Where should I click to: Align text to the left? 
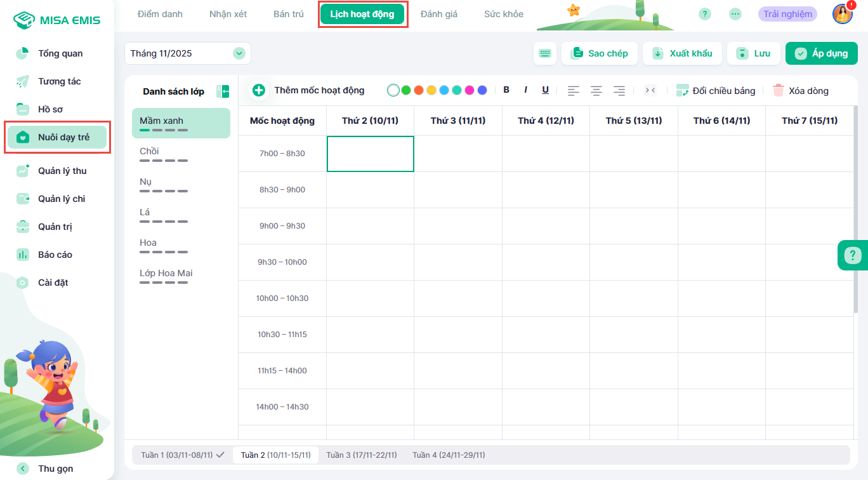coord(574,90)
